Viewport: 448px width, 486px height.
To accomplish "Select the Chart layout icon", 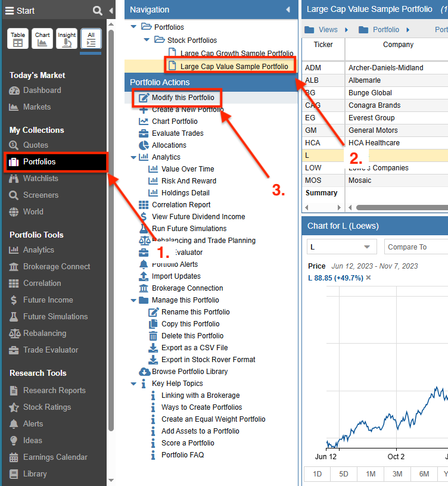I will [42, 39].
